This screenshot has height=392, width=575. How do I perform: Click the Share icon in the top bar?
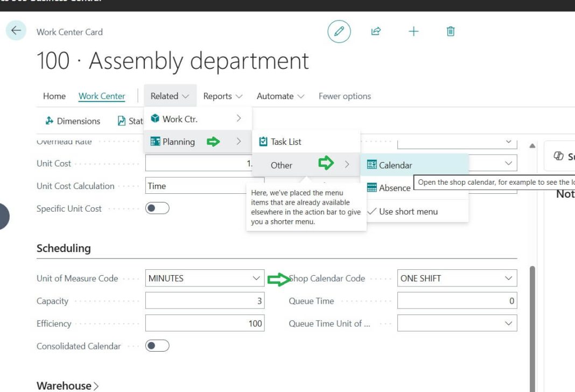coord(376,31)
